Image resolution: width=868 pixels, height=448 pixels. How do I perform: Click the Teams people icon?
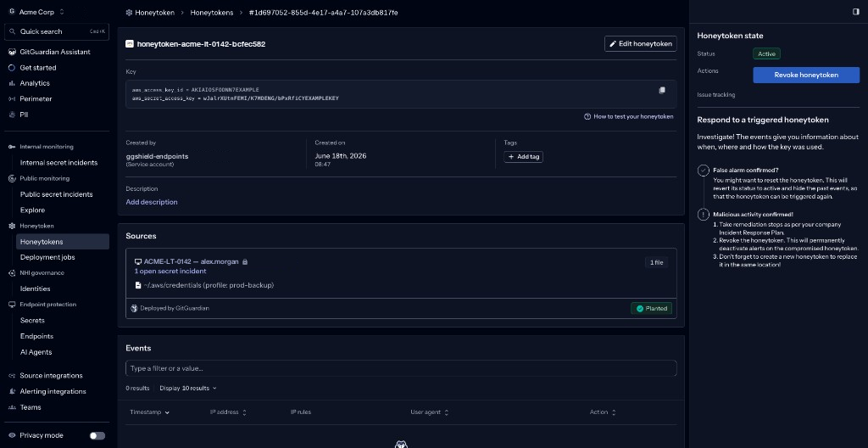coord(12,407)
